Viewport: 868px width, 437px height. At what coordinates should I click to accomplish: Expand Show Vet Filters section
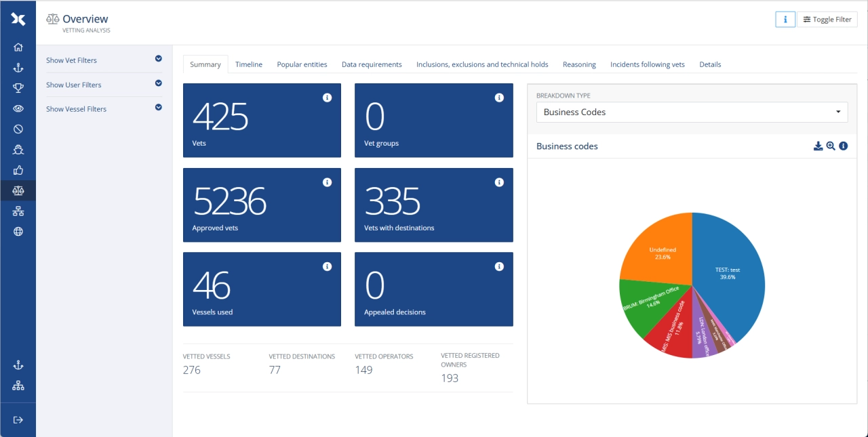click(x=159, y=59)
